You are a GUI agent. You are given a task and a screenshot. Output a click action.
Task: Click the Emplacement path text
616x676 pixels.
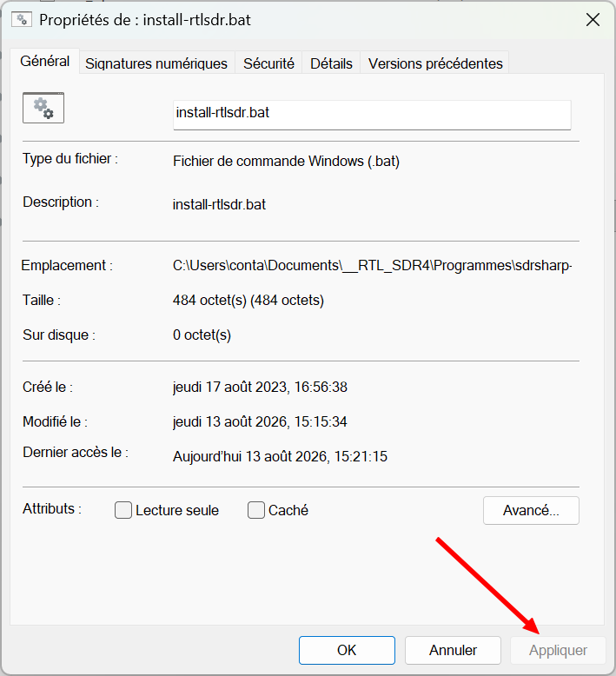tap(373, 265)
